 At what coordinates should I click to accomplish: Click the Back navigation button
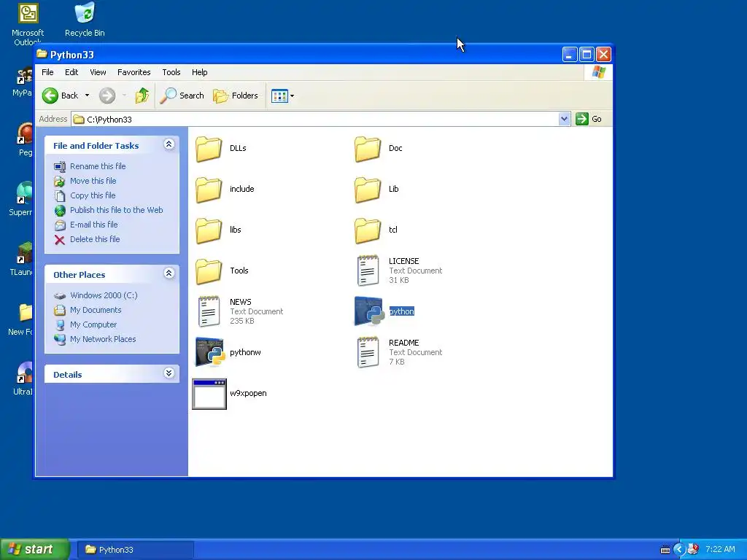(x=61, y=96)
